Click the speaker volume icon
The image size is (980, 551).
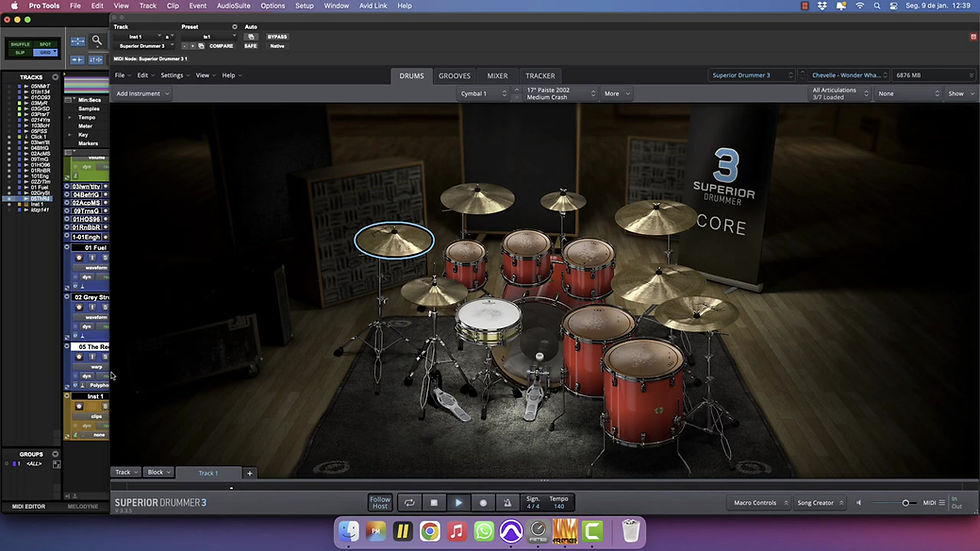tap(859, 503)
